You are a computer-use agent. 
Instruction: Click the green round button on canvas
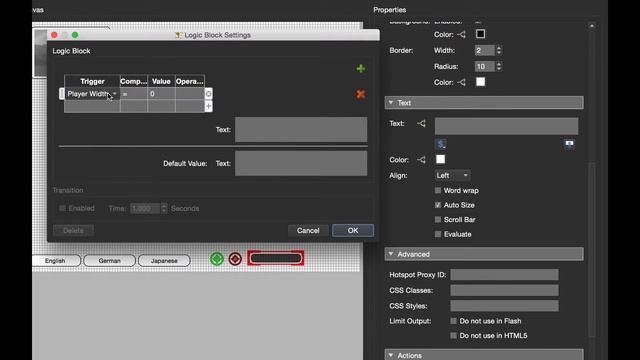217,259
